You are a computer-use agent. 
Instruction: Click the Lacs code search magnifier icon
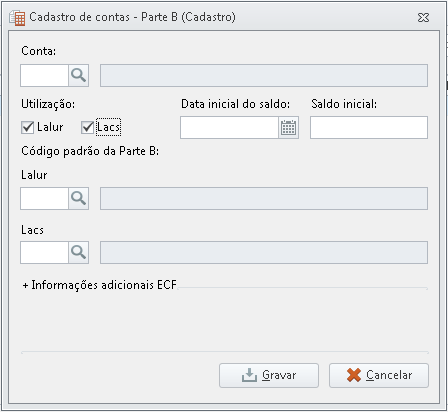[79, 252]
